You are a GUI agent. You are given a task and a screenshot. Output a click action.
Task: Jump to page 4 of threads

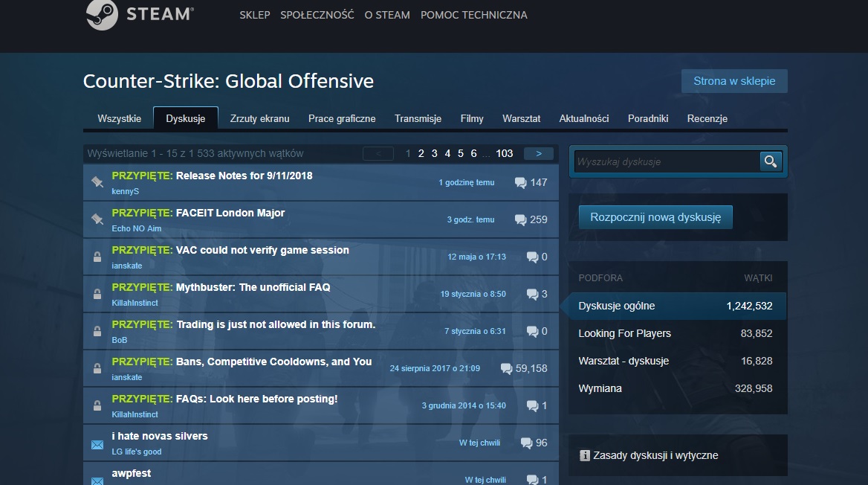tap(447, 153)
